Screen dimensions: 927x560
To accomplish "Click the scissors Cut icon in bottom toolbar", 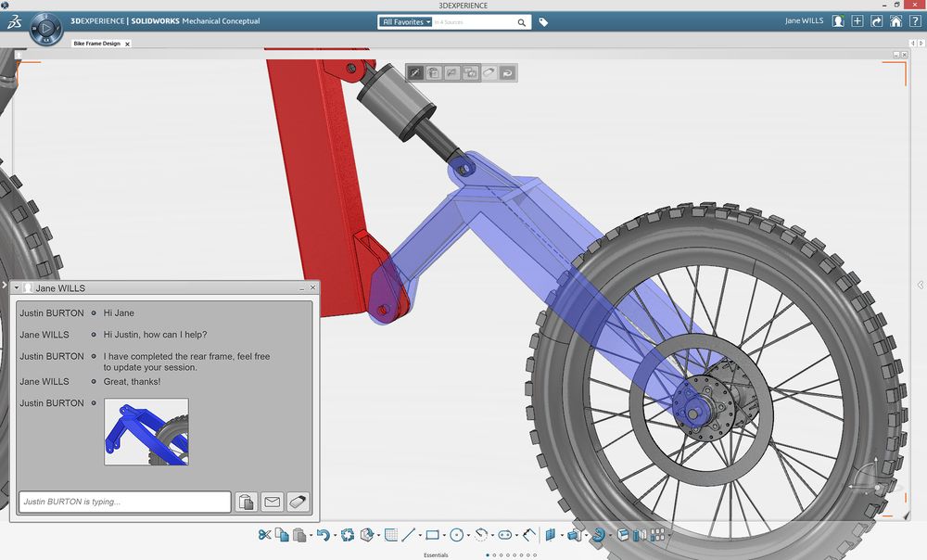I will [x=264, y=535].
